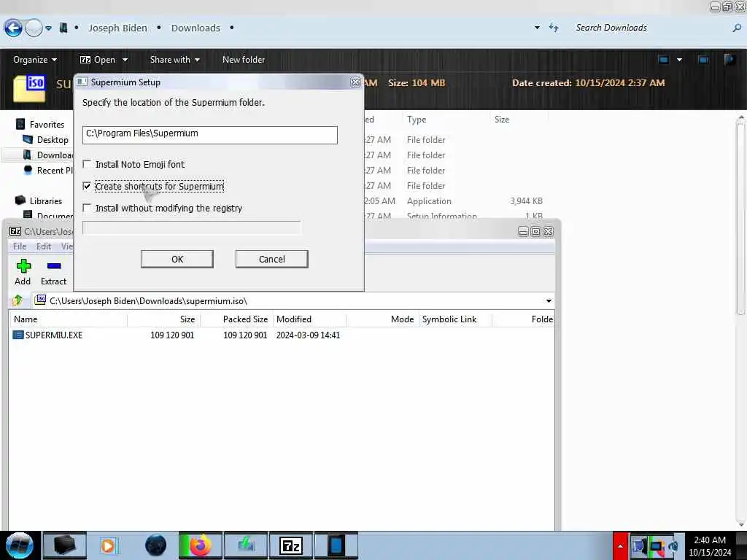Open the Share with dropdown
Viewport: 747px width, 560px height.
[174, 60]
